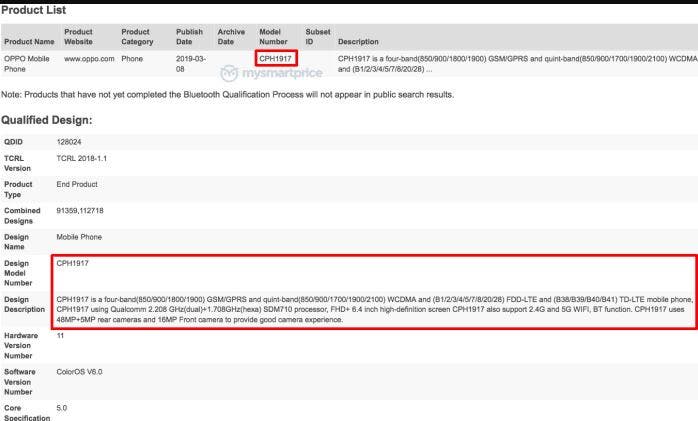
Task: Click the QDID label
Action: (13, 142)
